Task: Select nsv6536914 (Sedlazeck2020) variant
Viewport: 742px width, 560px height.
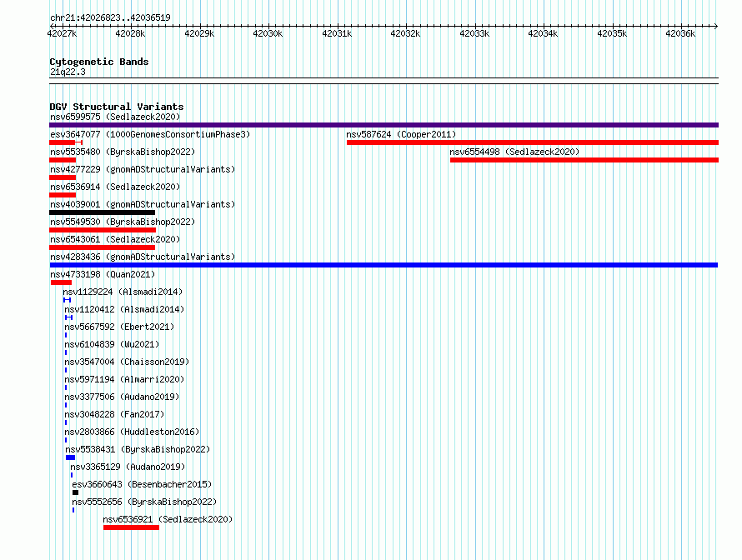Action: click(115, 187)
